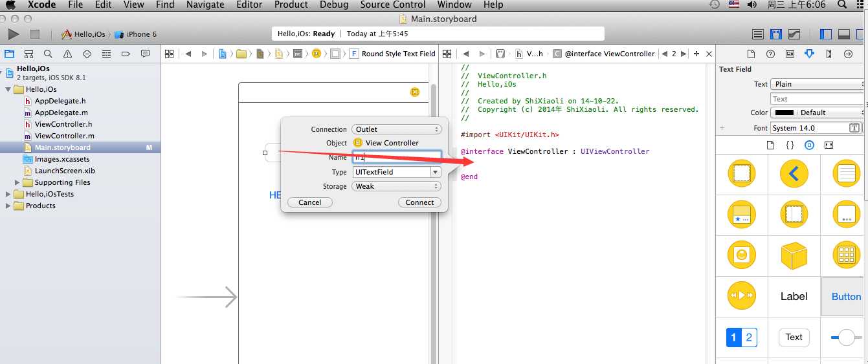Close the assistant editor pane
The height and width of the screenshot is (364, 868).
pyautogui.click(x=709, y=54)
